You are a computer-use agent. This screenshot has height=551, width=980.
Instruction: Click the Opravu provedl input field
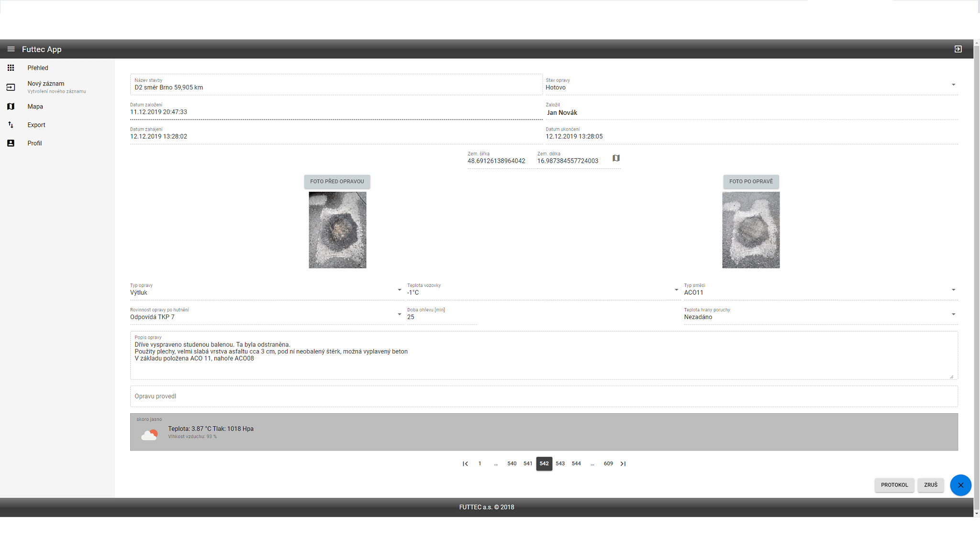[x=544, y=397]
